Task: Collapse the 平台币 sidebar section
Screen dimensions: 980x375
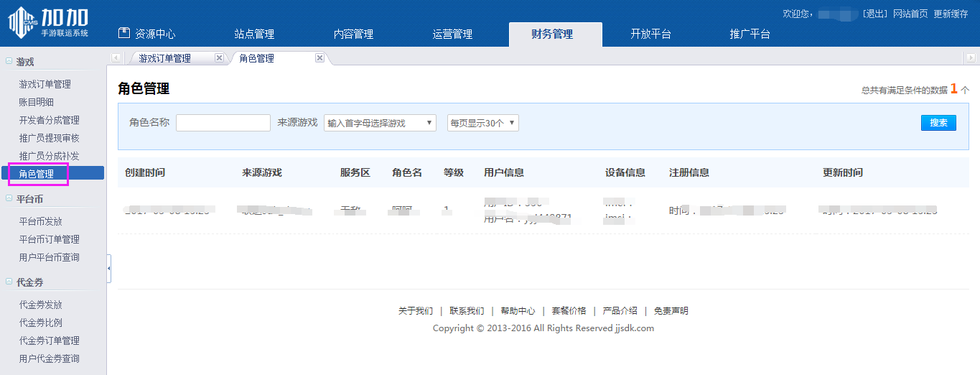Action: click(9, 199)
